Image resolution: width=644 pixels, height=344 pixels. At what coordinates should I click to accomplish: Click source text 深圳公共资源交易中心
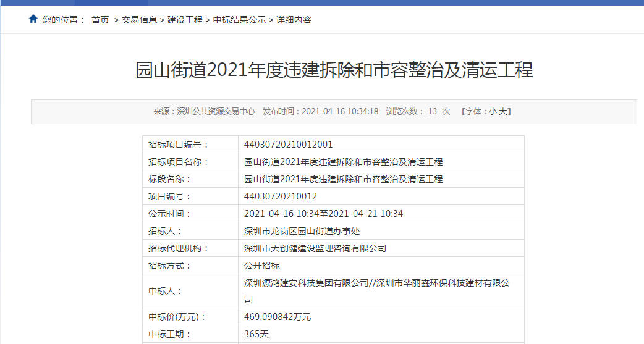click(x=216, y=112)
